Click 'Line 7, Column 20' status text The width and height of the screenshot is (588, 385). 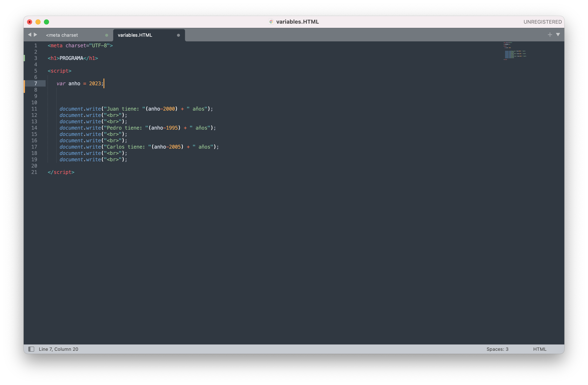pyautogui.click(x=58, y=349)
